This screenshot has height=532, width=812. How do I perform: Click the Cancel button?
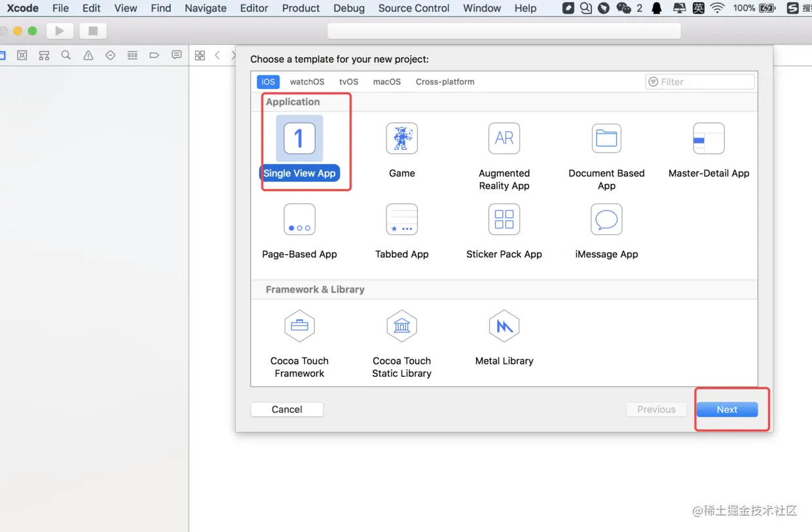pos(287,410)
